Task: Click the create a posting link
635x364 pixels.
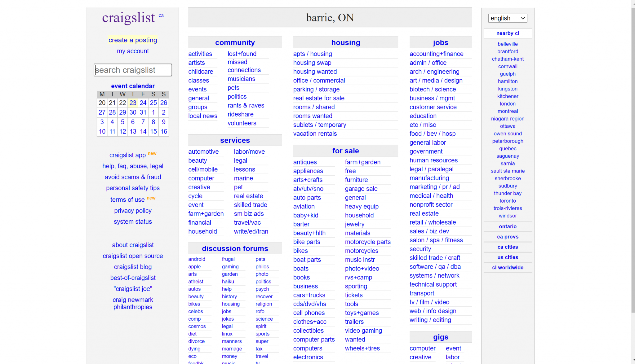Action: coord(133,40)
